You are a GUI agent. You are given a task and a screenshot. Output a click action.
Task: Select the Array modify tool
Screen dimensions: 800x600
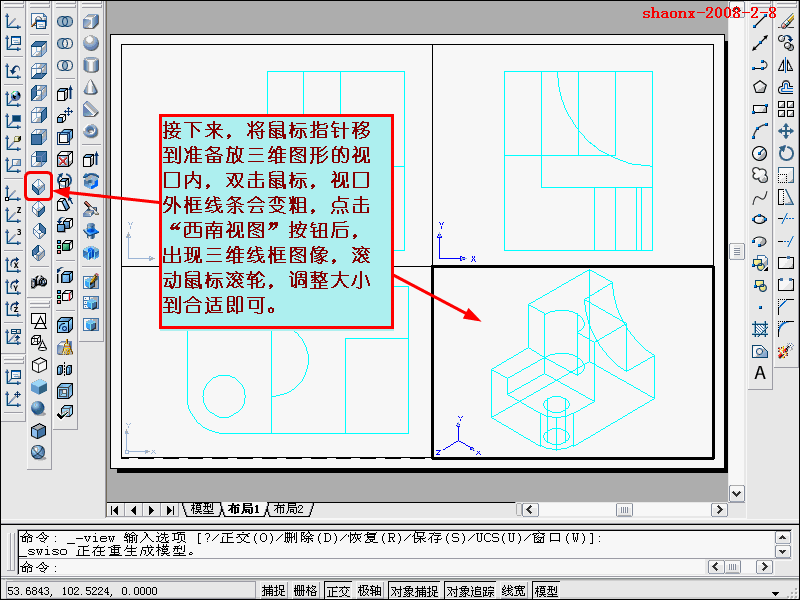[x=786, y=109]
